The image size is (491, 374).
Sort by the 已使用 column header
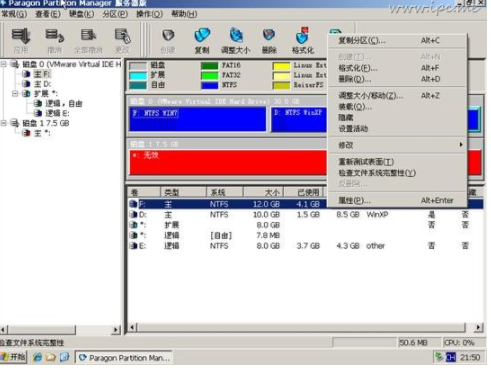click(304, 192)
